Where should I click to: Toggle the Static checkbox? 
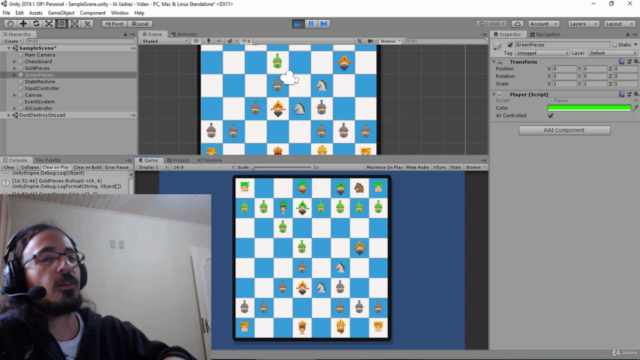[615, 44]
